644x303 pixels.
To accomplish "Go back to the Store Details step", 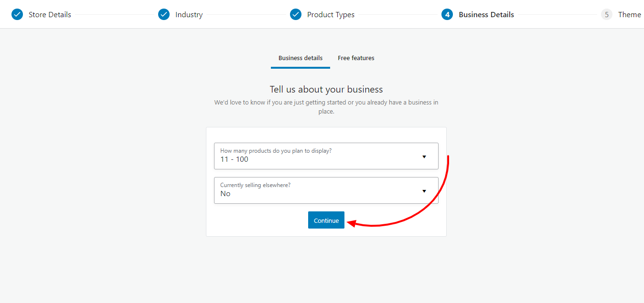I will pos(50,14).
